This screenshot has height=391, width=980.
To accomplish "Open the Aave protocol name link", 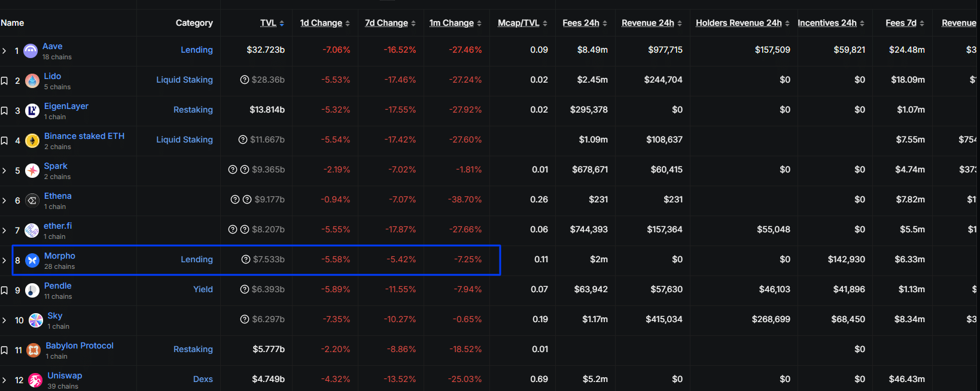I will tap(52, 46).
